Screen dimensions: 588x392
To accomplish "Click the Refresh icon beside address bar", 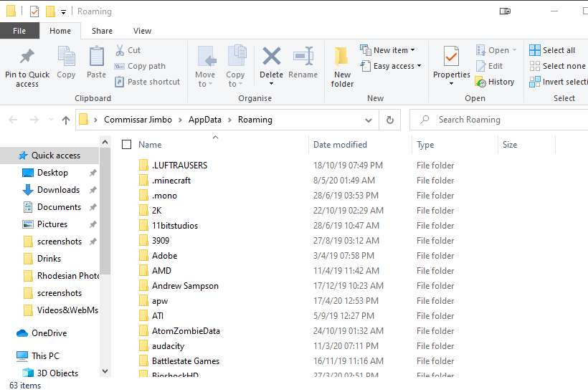I will point(390,120).
